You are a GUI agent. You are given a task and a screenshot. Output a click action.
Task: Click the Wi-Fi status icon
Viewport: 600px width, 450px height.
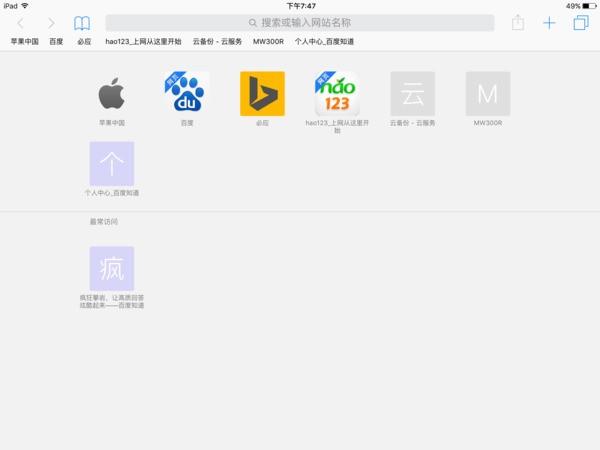point(25,6)
